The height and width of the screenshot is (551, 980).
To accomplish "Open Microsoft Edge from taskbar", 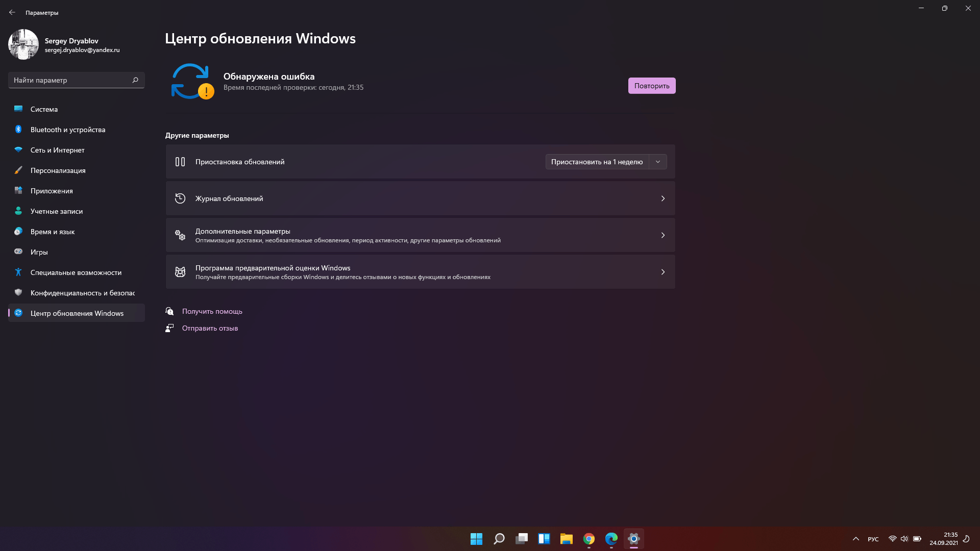I will coord(611,539).
